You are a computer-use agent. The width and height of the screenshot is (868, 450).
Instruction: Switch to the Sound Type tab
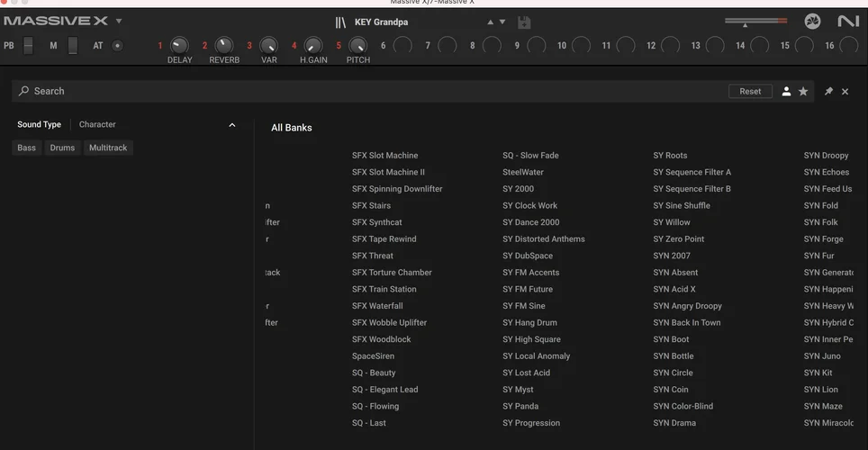point(40,125)
